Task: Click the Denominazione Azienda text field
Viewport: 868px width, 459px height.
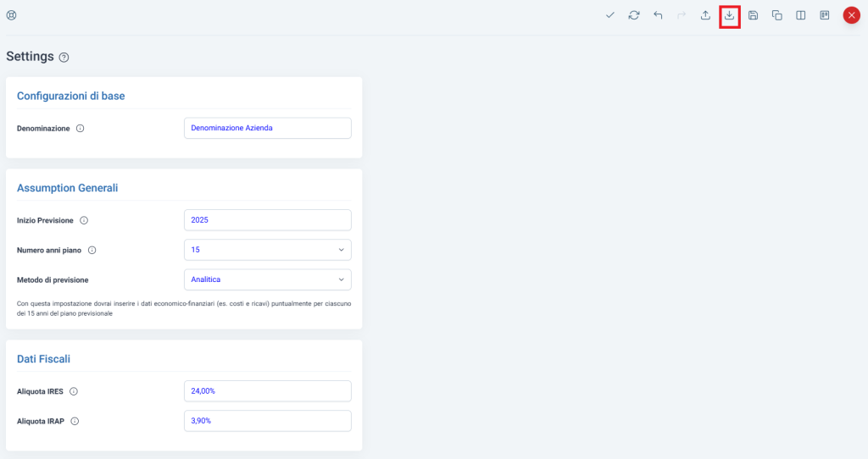Action: [x=267, y=128]
